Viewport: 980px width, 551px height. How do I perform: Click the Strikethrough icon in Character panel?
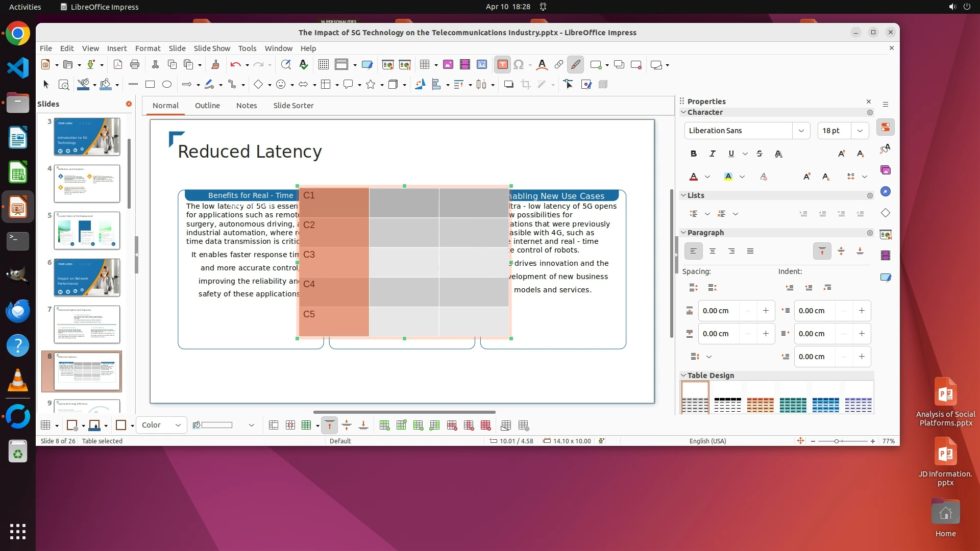759,154
